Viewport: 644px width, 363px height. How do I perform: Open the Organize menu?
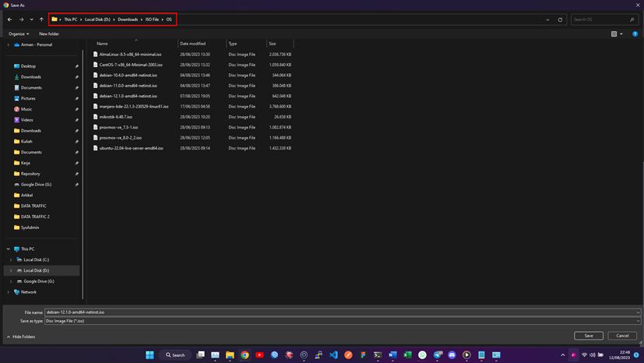19,34
